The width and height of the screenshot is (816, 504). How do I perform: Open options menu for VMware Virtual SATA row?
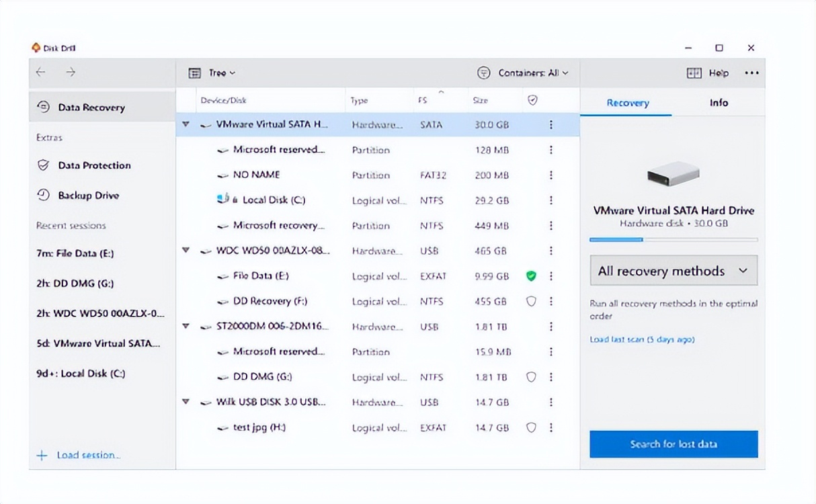(551, 125)
